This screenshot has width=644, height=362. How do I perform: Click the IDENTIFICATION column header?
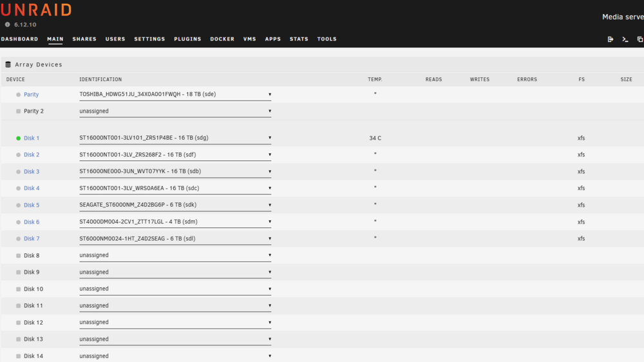pyautogui.click(x=100, y=79)
